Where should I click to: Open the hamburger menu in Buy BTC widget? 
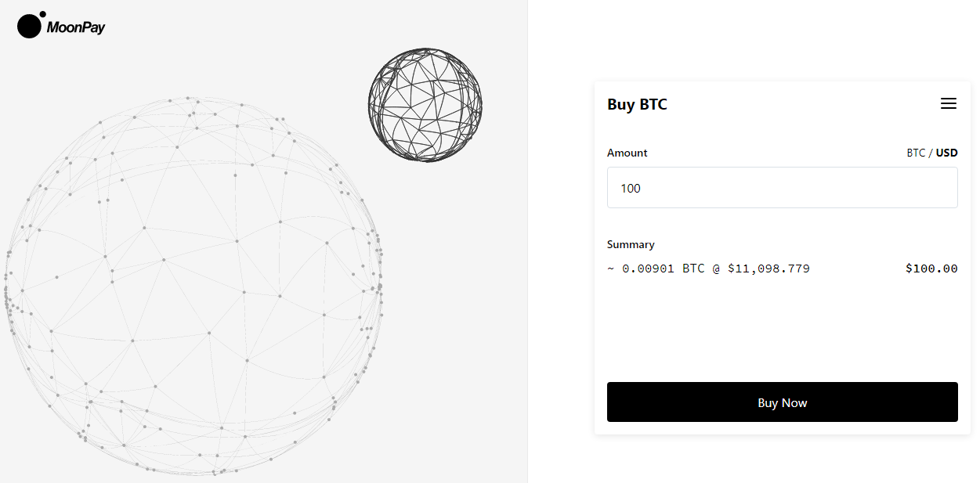[x=948, y=103]
